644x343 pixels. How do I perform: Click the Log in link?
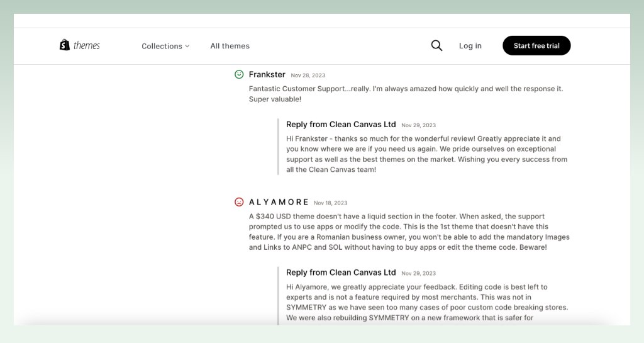pyautogui.click(x=470, y=45)
